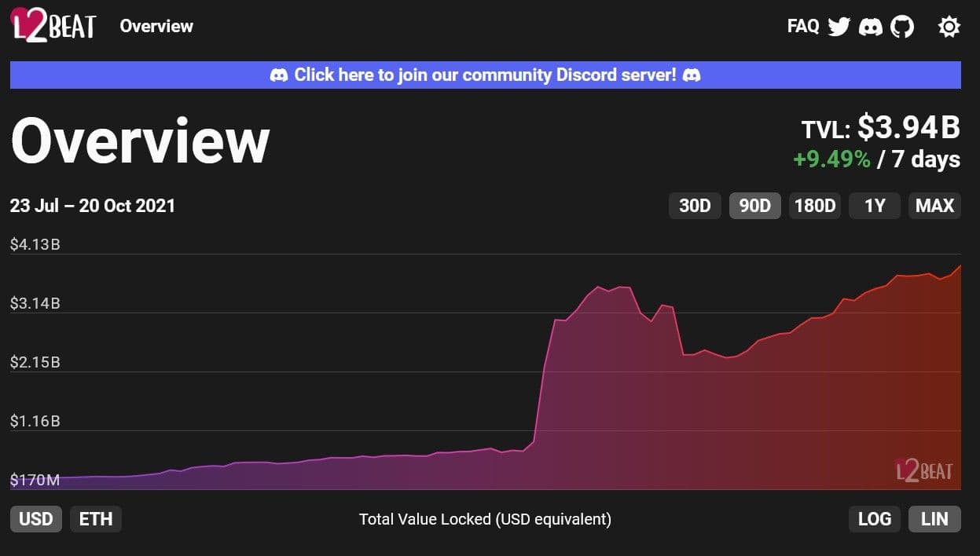Open the Discord icon in header
This screenshot has width=980, height=556.
870,27
